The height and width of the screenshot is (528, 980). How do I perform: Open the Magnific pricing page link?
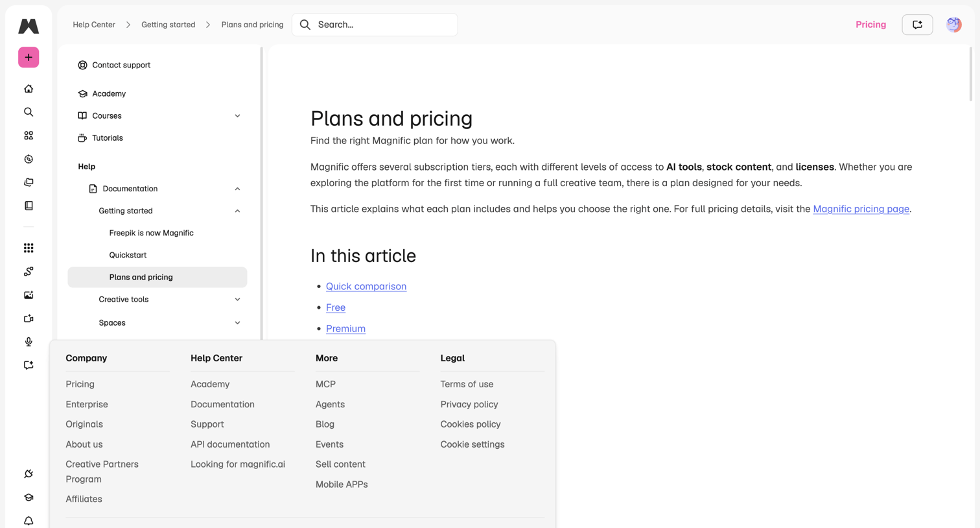(861, 209)
